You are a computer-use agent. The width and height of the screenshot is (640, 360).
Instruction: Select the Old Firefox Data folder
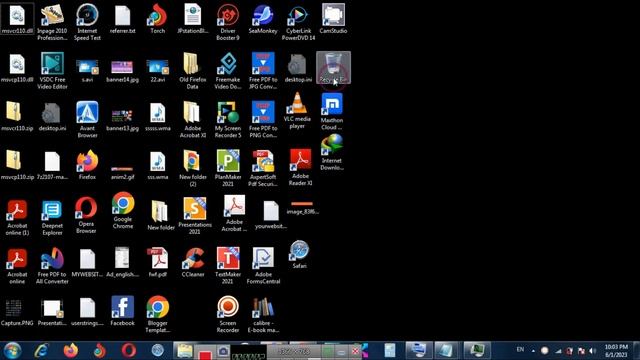click(x=193, y=71)
